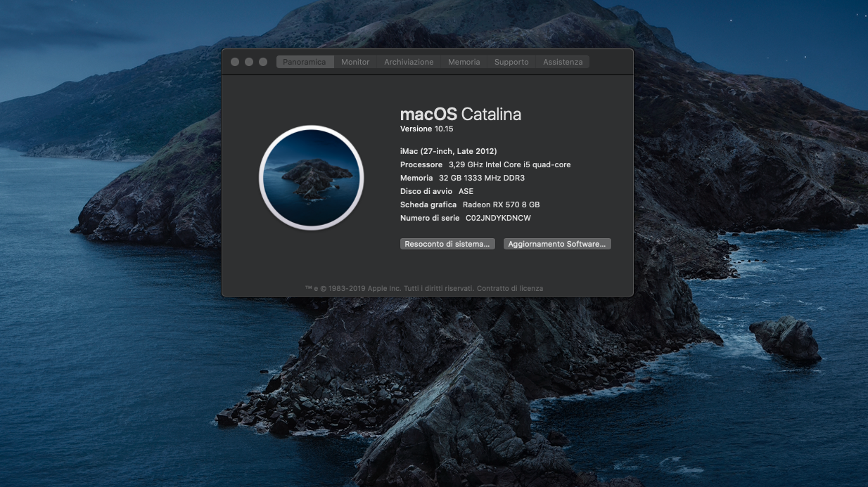Click the serial number C02JNDYKDNCW
This screenshot has height=487, width=868.
pos(498,218)
